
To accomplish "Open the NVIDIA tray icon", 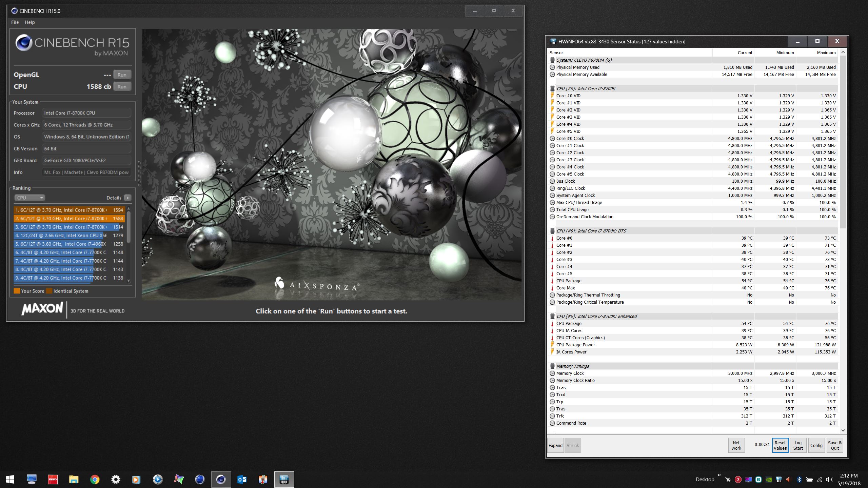I will pyautogui.click(x=769, y=479).
